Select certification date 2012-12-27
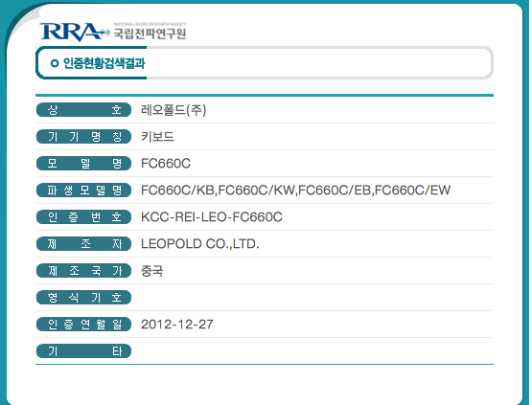This screenshot has height=405, width=532. 177,325
